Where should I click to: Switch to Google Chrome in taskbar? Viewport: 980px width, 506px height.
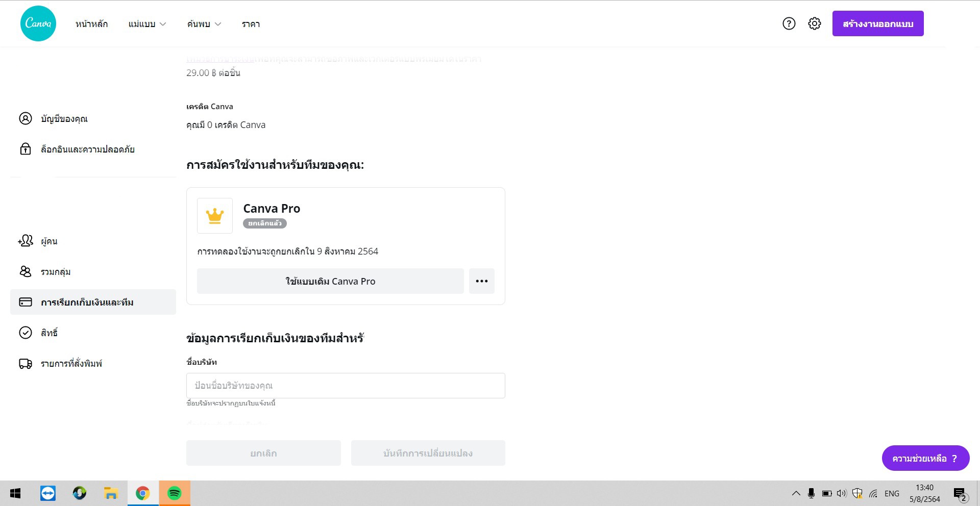tap(142, 493)
